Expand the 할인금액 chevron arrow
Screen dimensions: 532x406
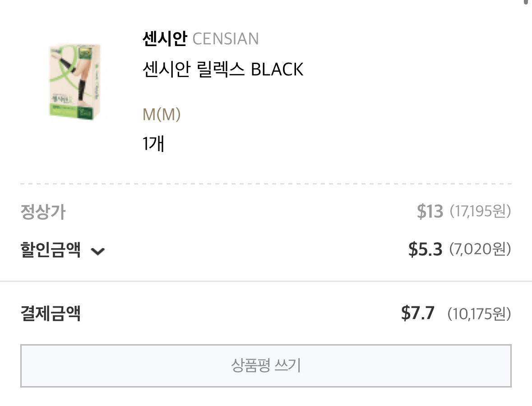click(x=97, y=251)
